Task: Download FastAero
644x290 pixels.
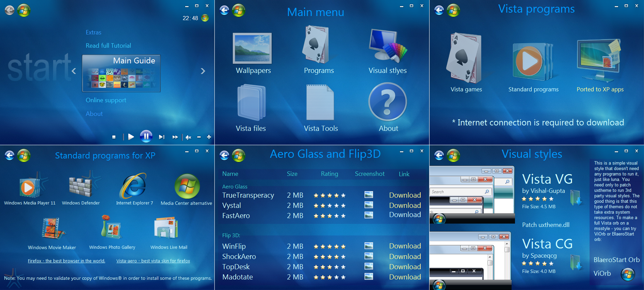Action: (x=405, y=215)
